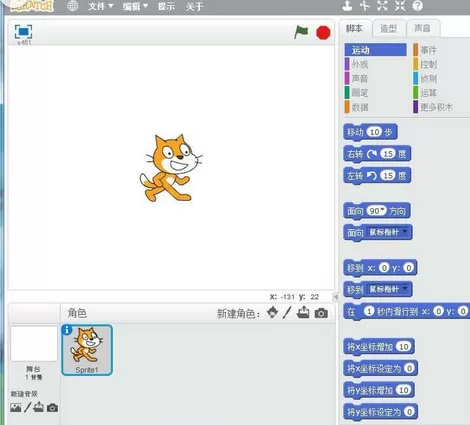Collapse stage with the small arrow divider
The width and height of the screenshot is (470, 425).
click(x=336, y=296)
